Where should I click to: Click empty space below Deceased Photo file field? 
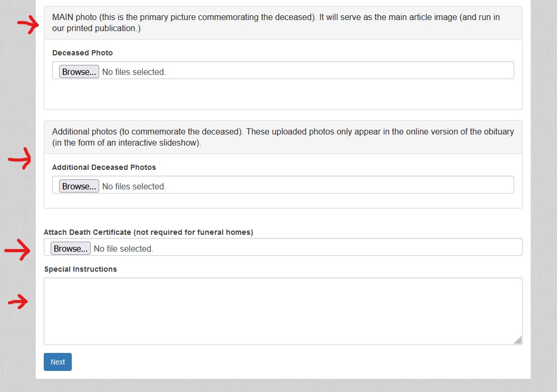point(283,95)
